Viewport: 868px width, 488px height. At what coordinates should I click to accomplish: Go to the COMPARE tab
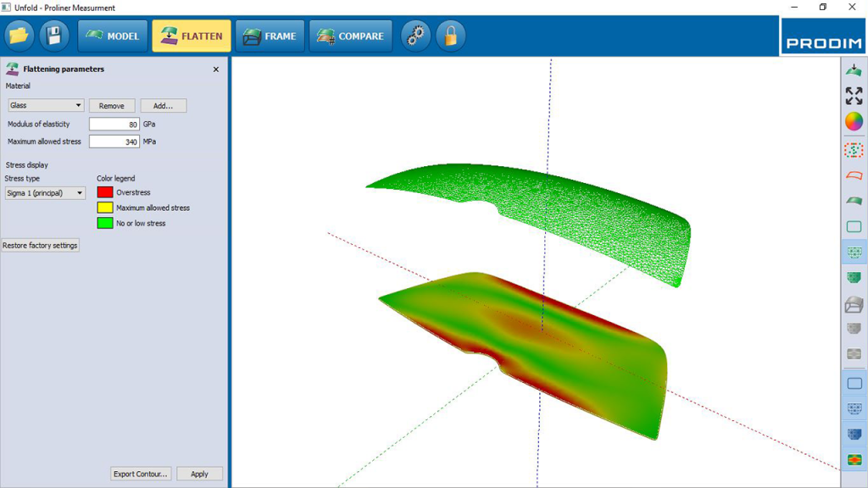click(x=350, y=36)
